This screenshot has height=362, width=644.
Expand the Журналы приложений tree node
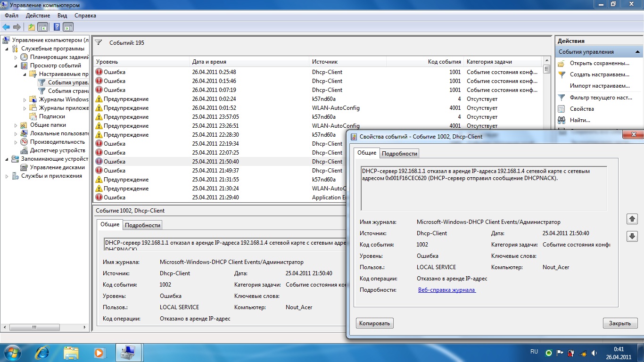25,108
